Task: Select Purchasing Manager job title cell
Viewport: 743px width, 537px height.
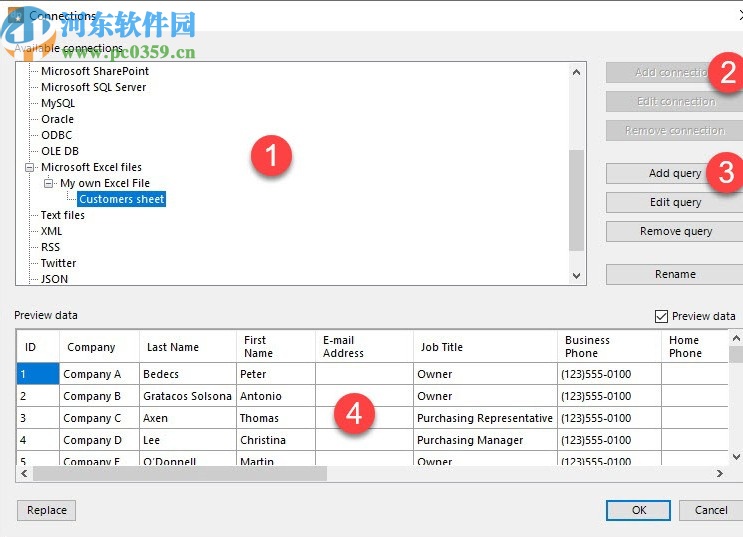Action: tap(485, 440)
